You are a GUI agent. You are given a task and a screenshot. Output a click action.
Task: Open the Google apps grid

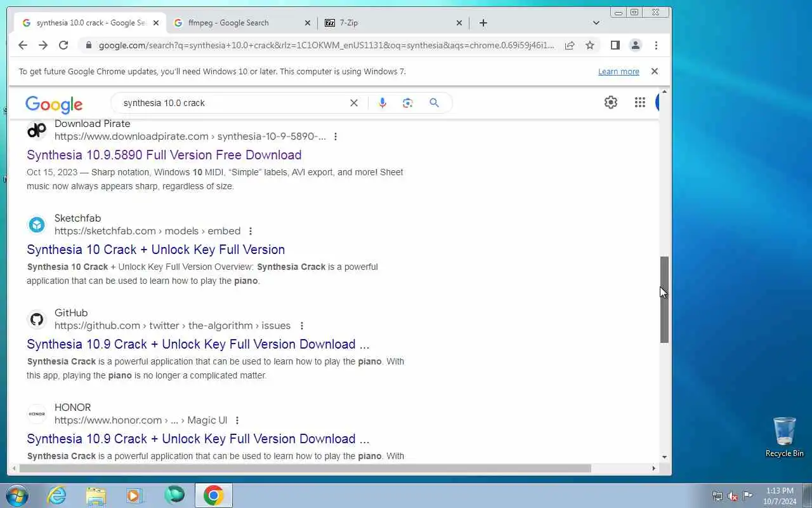(640, 102)
